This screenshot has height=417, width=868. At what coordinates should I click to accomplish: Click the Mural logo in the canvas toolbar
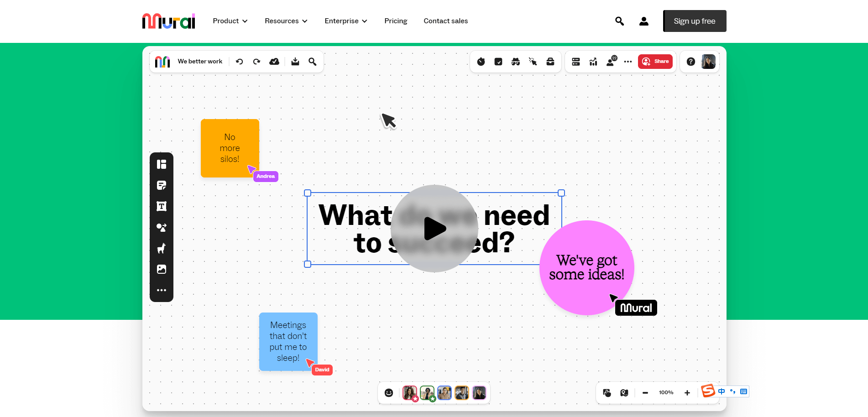coord(162,62)
